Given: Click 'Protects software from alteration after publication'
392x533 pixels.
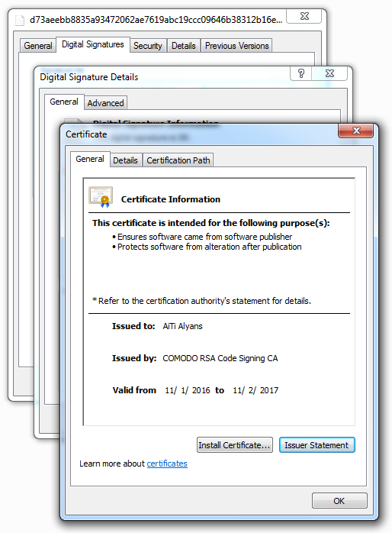Looking at the screenshot, I should pos(210,247).
